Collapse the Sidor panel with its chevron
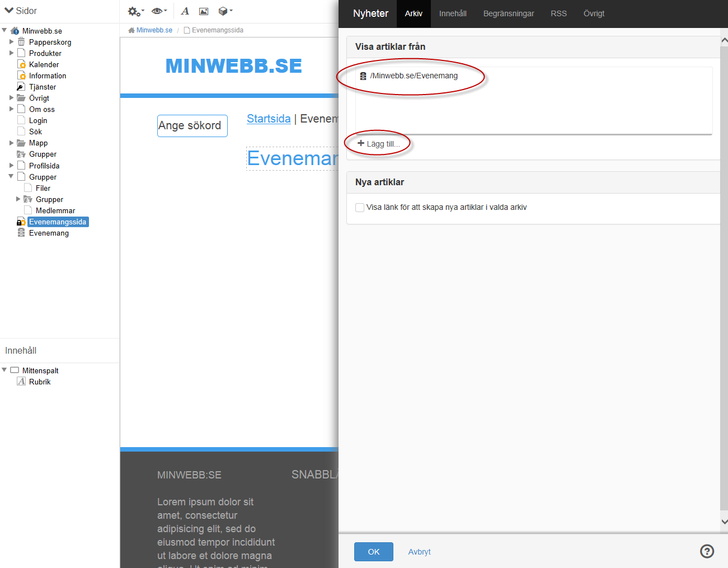 (x=9, y=11)
